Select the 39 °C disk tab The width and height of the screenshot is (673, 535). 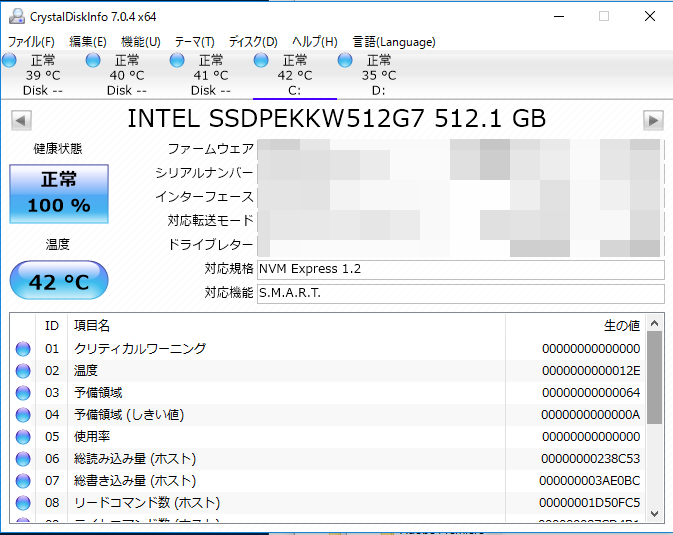[x=42, y=75]
